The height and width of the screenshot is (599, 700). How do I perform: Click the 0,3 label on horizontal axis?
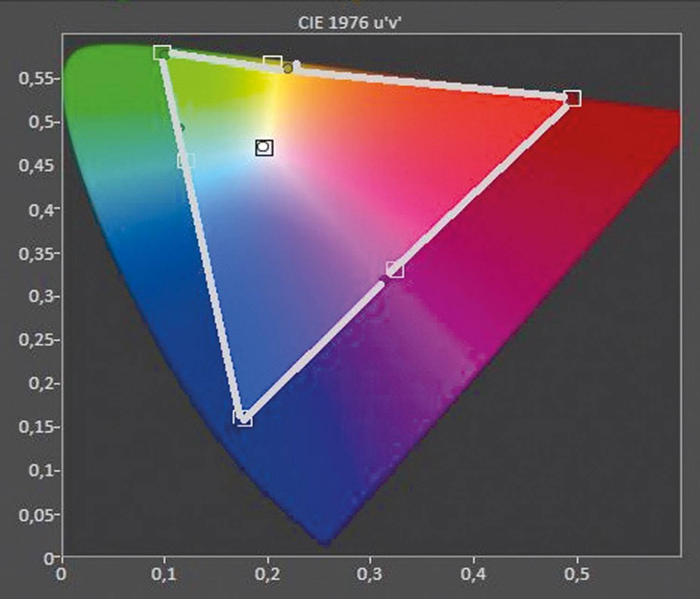coord(370,574)
